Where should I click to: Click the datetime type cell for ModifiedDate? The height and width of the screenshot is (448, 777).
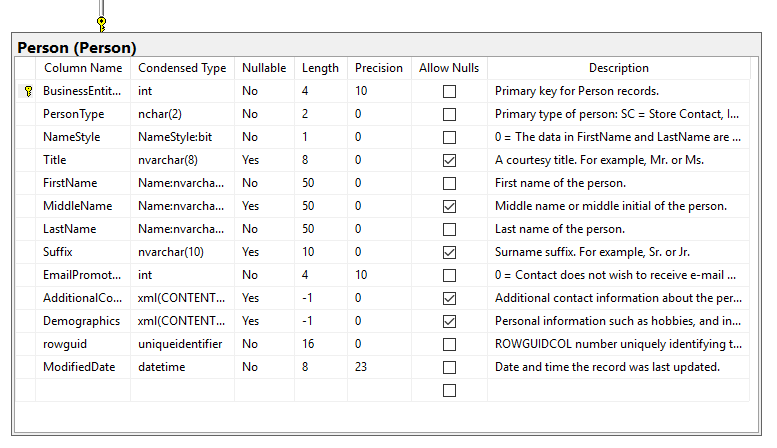[x=160, y=367]
